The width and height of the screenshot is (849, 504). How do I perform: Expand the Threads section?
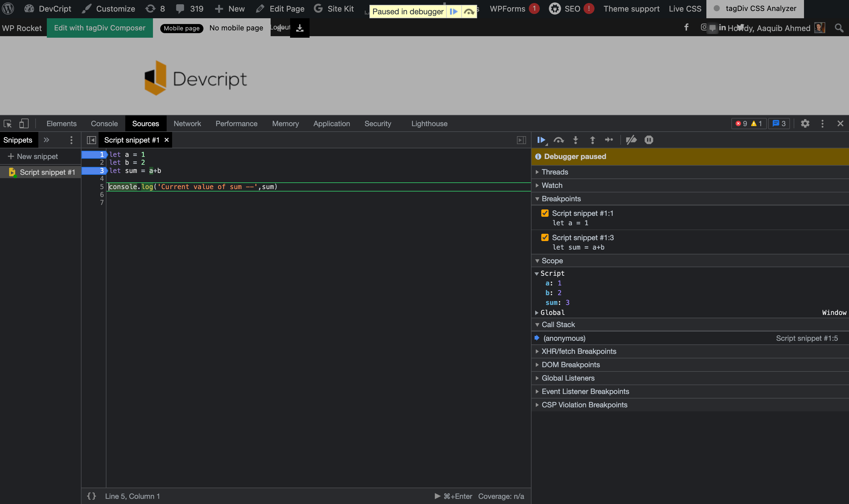coord(537,172)
